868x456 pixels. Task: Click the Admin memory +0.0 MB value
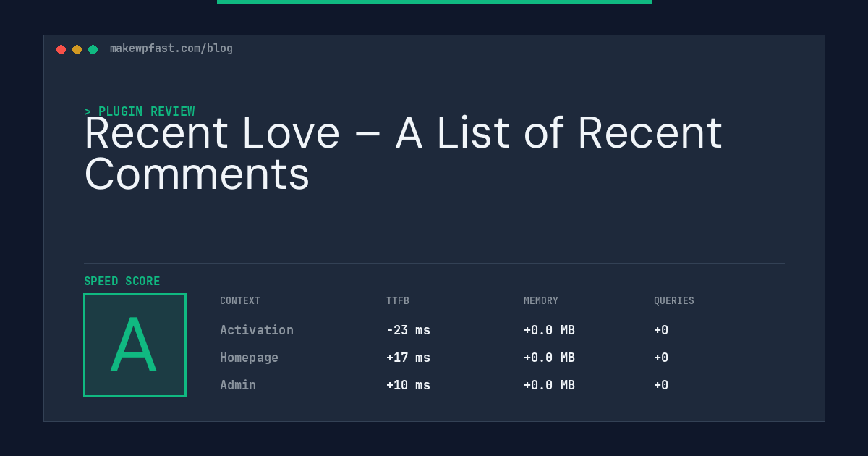click(x=549, y=385)
